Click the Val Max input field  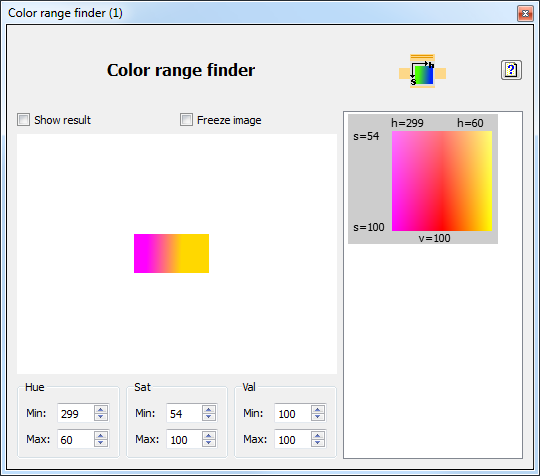pos(293,439)
